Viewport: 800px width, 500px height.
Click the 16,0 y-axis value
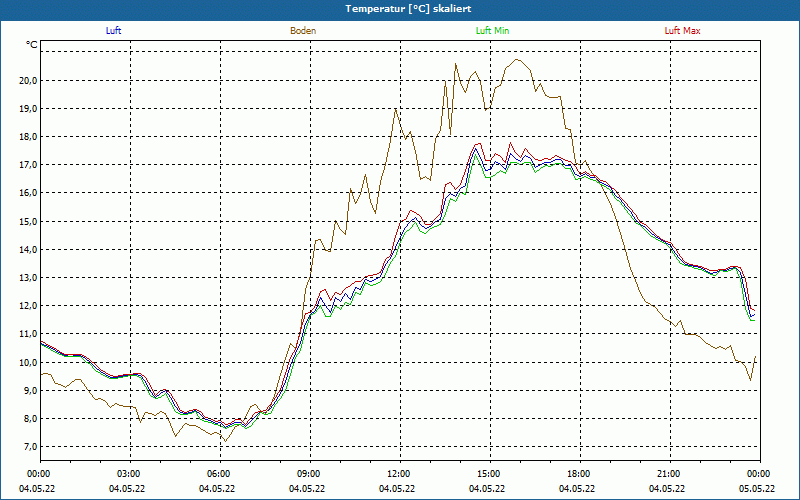click(x=28, y=192)
